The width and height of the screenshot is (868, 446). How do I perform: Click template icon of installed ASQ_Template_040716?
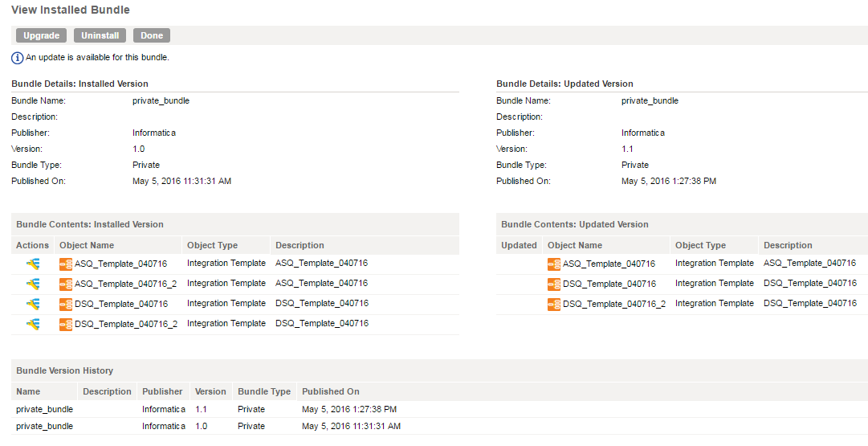click(x=66, y=264)
